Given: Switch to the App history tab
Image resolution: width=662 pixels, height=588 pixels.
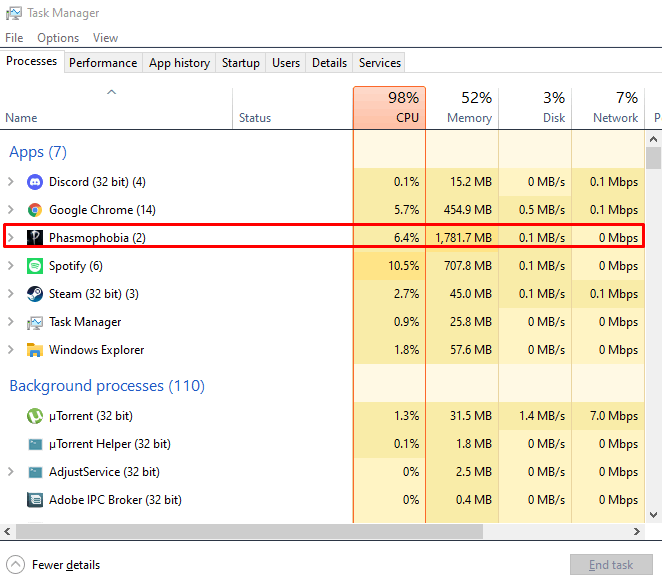Looking at the screenshot, I should 179,63.
